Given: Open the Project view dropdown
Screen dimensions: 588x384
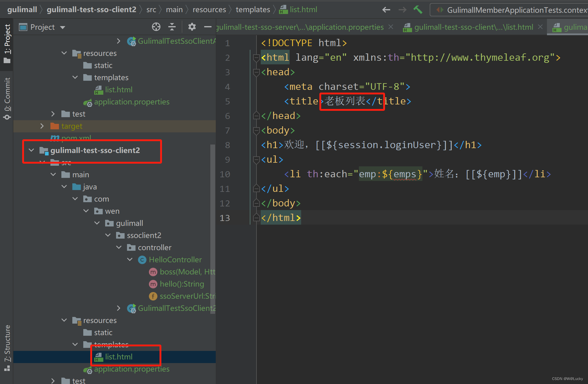Looking at the screenshot, I should pyautogui.click(x=63, y=27).
